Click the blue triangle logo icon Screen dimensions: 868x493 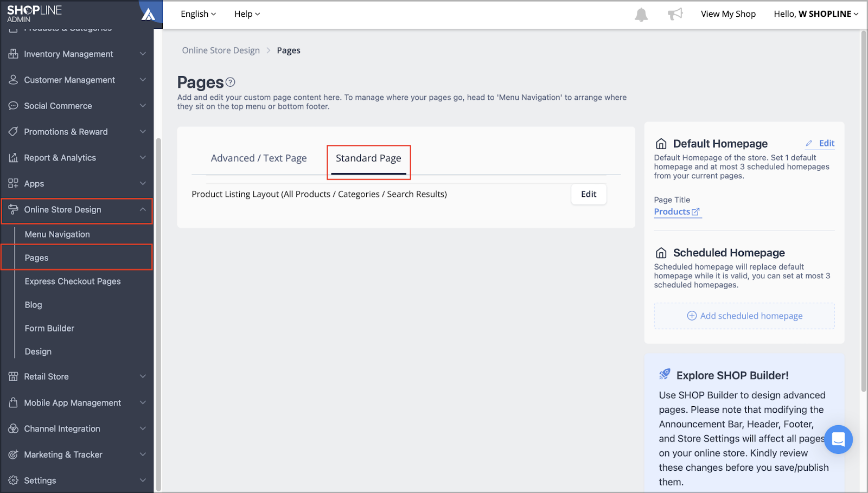pyautogui.click(x=148, y=14)
